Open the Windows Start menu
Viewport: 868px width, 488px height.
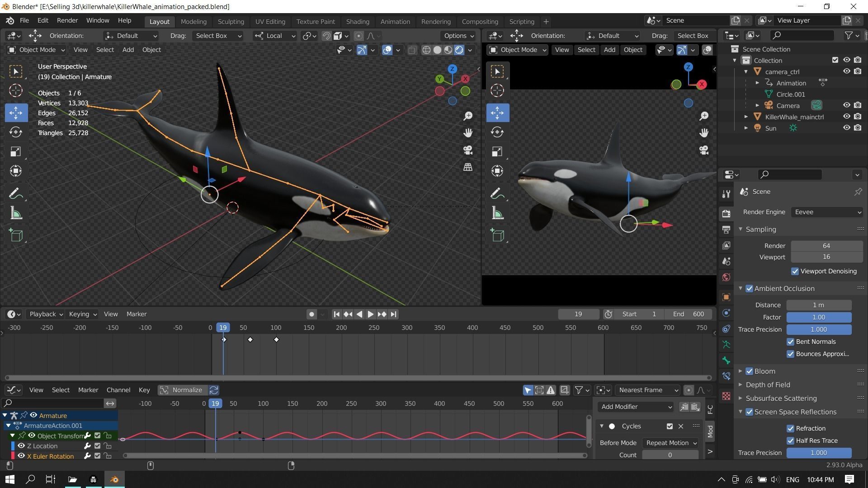[x=9, y=479]
